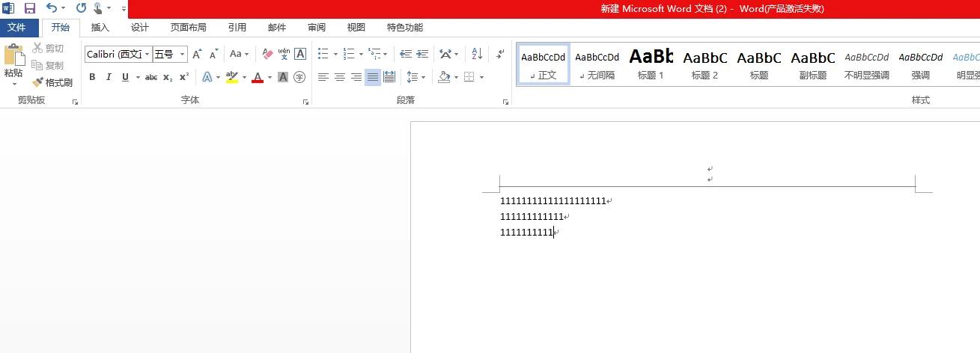Center-align the paragraph text
980x353 pixels.
(339, 77)
